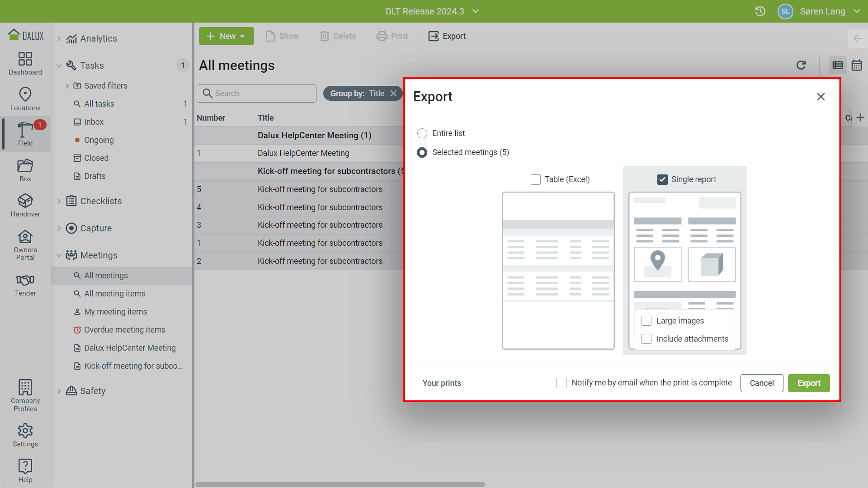Open the DLT Release 2024.3 project dropdown
This screenshot has height=488, width=868.
pyautogui.click(x=432, y=11)
